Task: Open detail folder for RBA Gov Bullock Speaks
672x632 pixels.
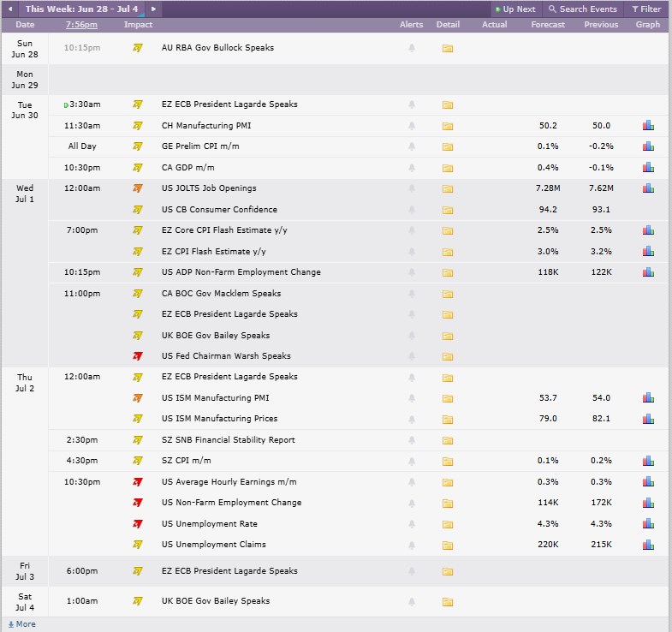Action: (x=448, y=48)
